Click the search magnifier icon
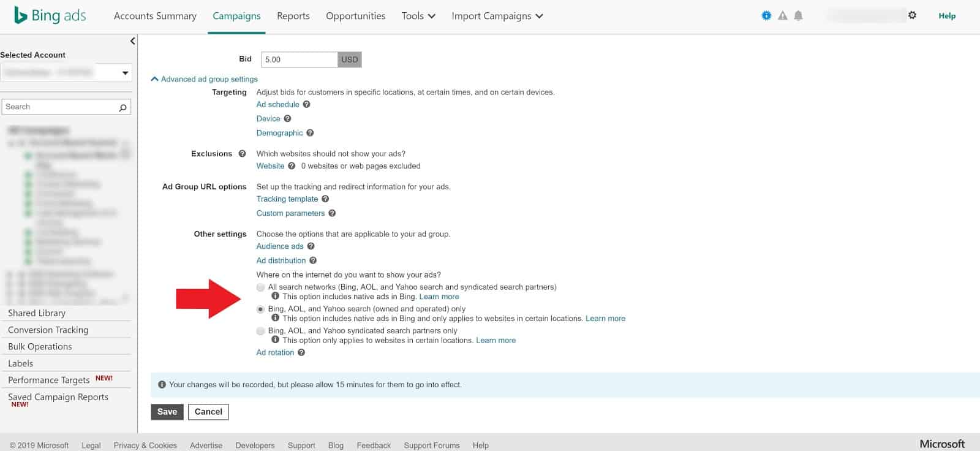The width and height of the screenshot is (980, 451). coord(123,107)
